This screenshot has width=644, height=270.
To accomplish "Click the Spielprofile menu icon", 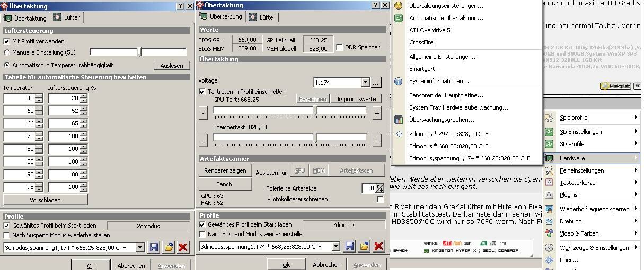I will coord(549,118).
